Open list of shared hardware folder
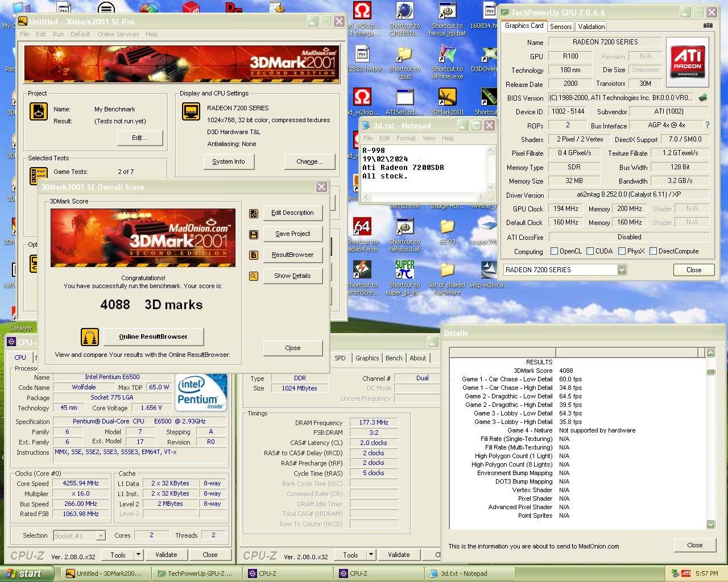The height and width of the screenshot is (582, 728). point(447,270)
